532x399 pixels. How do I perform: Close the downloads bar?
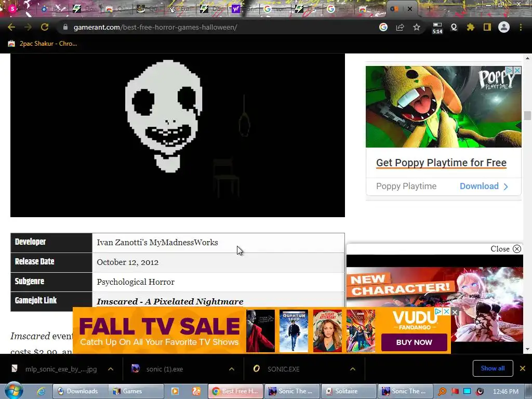(x=523, y=368)
